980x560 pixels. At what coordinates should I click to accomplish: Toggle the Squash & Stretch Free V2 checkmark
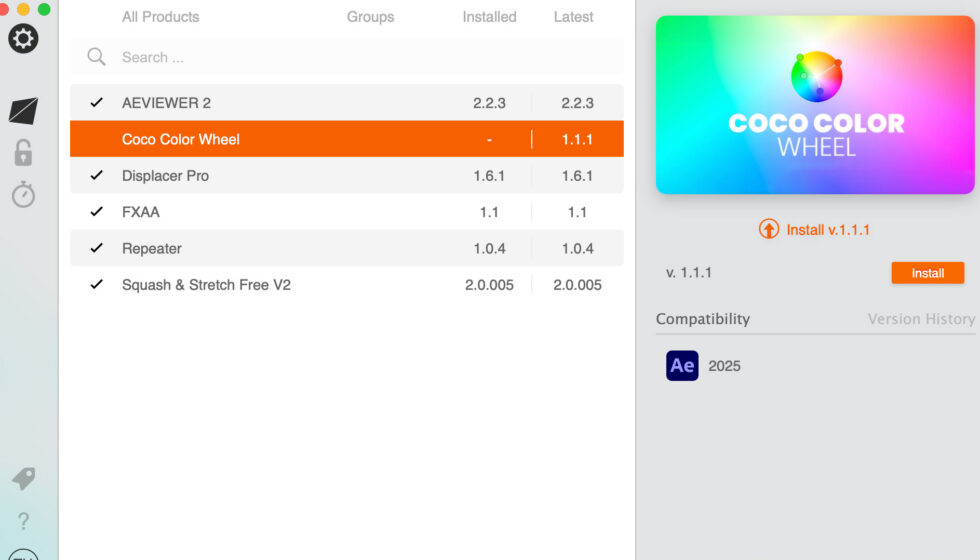[96, 284]
